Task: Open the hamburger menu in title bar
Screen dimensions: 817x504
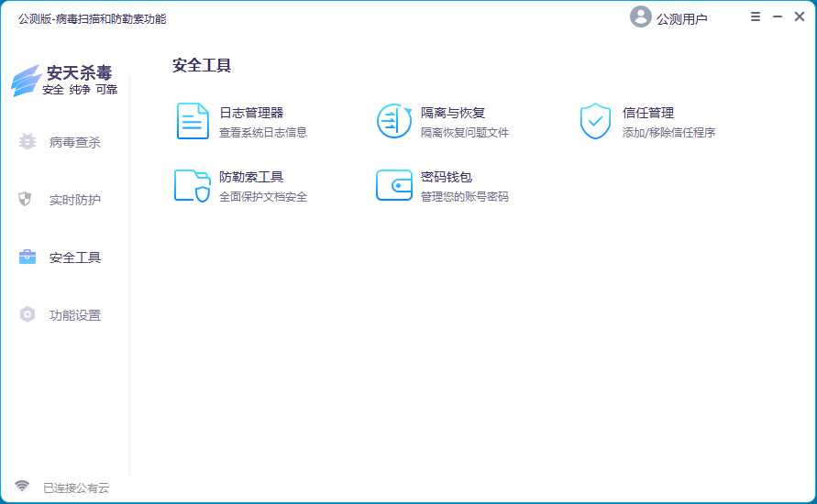Action: [x=756, y=17]
